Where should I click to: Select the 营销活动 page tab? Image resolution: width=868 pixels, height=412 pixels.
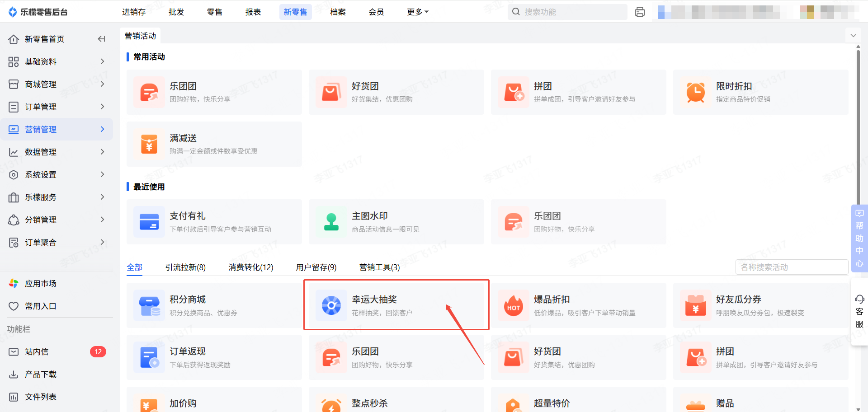140,36
